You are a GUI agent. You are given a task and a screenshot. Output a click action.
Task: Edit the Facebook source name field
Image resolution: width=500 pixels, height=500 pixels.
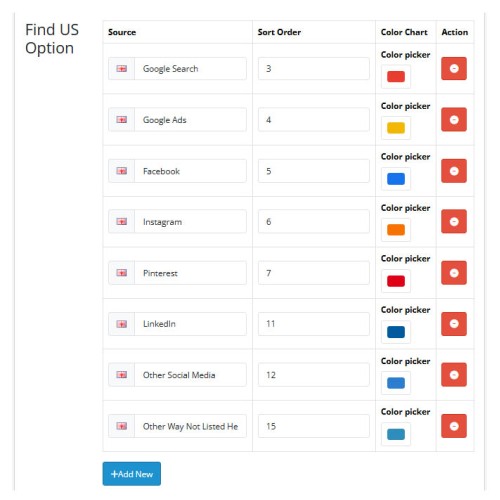[190, 171]
